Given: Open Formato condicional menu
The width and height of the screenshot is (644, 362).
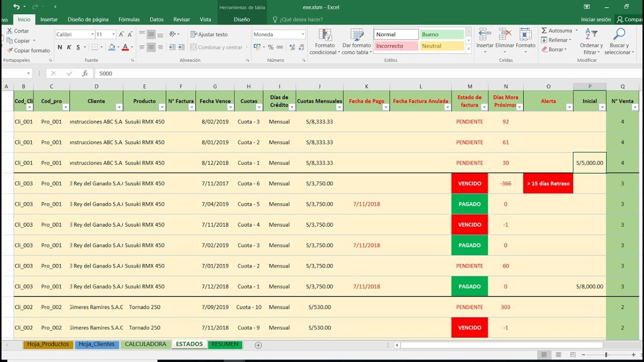Looking at the screenshot, I should [325, 42].
